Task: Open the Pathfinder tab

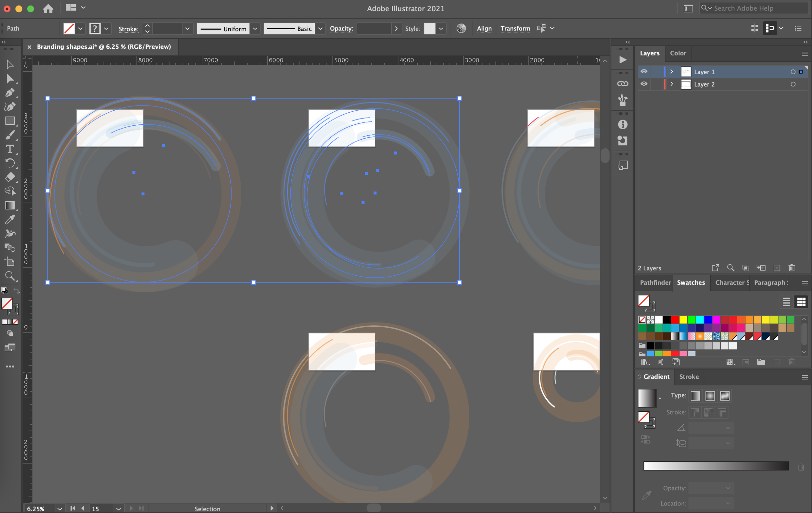Action: (x=655, y=282)
